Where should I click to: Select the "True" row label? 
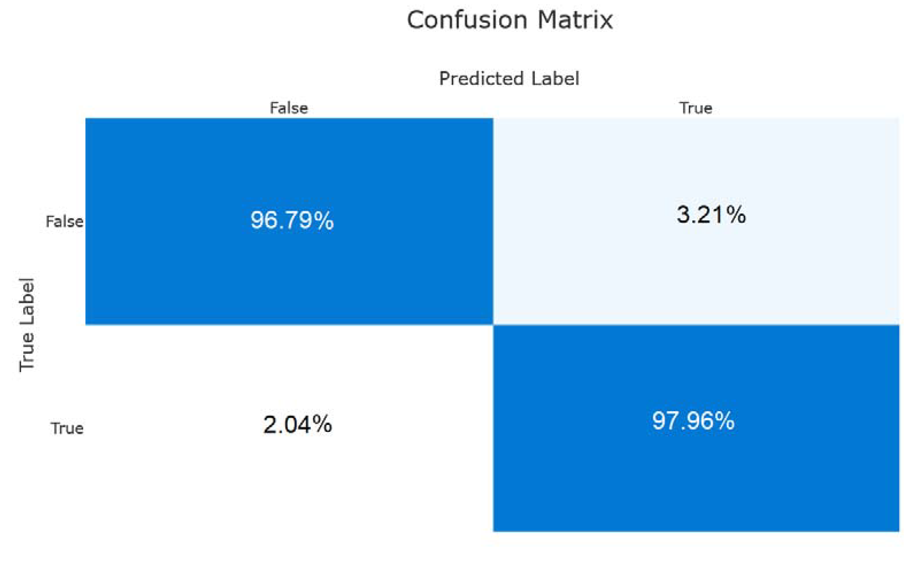(x=67, y=428)
